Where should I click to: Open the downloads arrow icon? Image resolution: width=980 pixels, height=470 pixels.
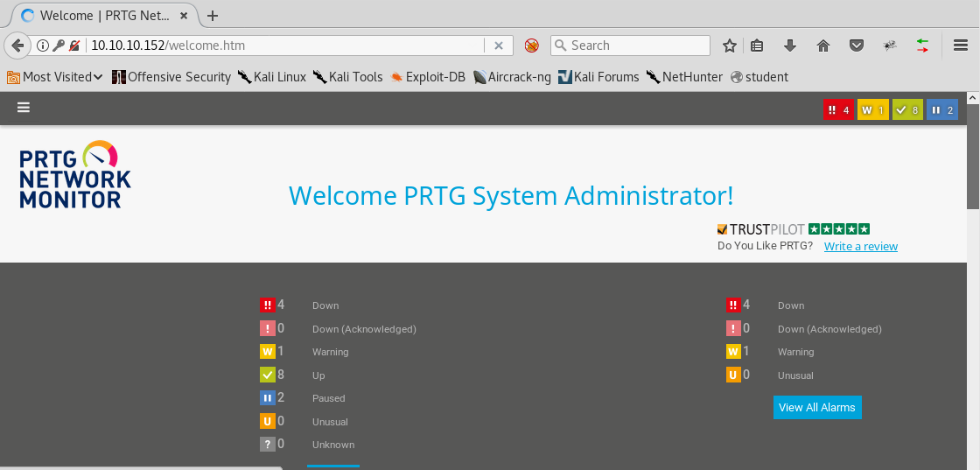click(790, 46)
